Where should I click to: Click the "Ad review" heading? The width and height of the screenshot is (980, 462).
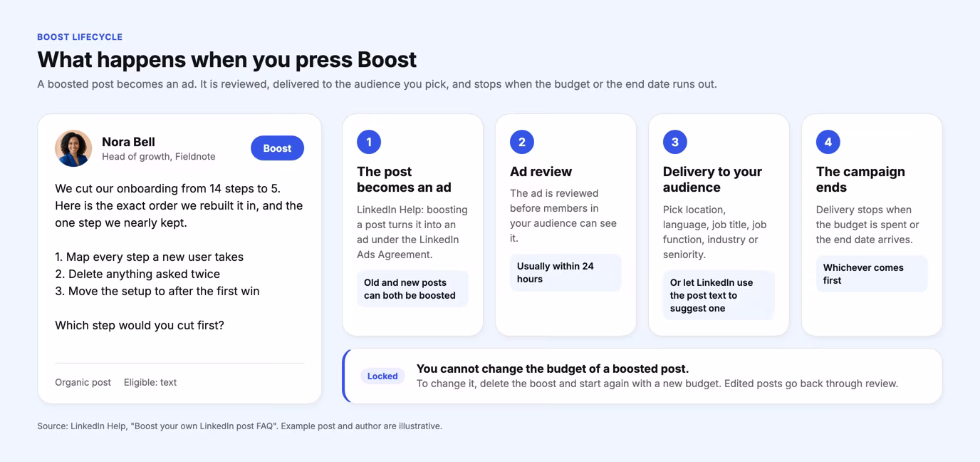click(541, 172)
